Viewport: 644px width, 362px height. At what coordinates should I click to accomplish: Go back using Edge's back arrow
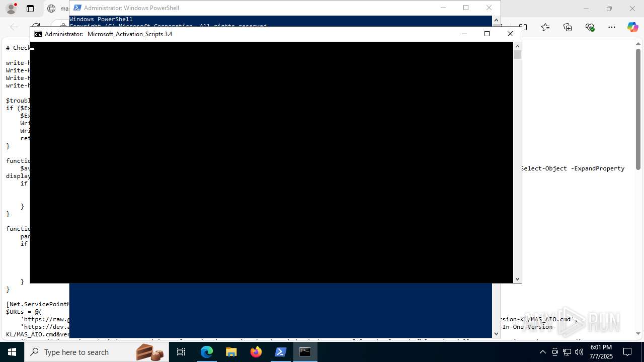point(14,27)
